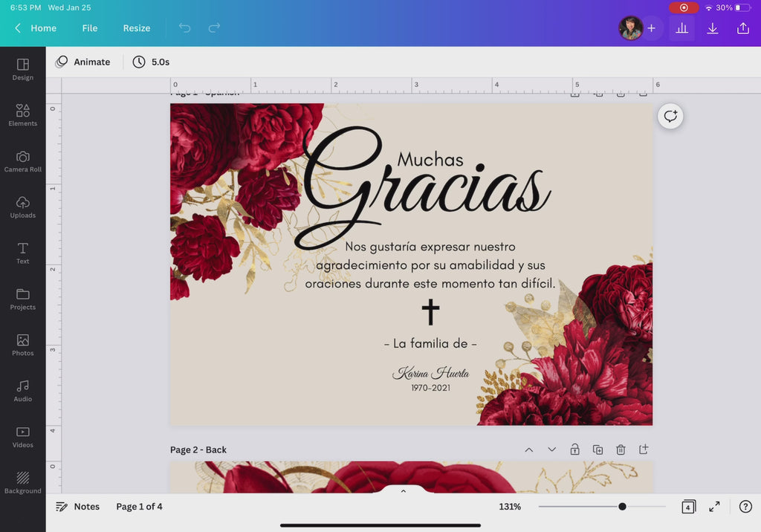The image size is (761, 532).
Task: Select the La familia de text
Action: coord(430,344)
